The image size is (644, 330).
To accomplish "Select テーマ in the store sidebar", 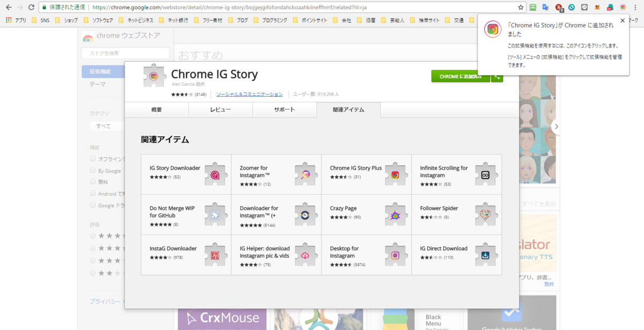I will click(98, 84).
